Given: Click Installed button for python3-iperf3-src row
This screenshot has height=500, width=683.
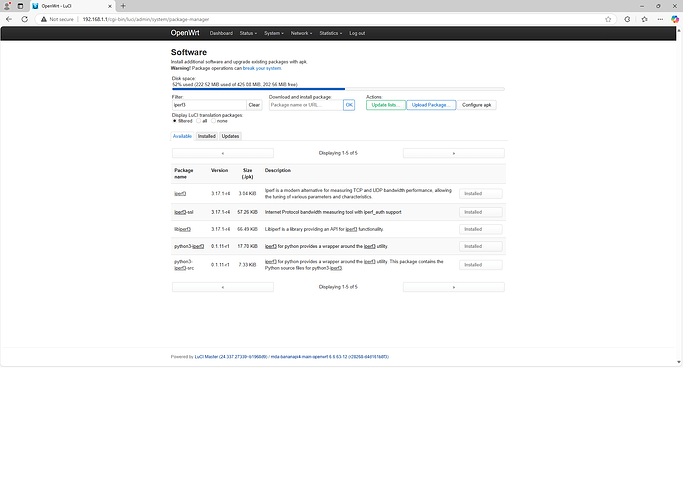Looking at the screenshot, I should click(480, 265).
